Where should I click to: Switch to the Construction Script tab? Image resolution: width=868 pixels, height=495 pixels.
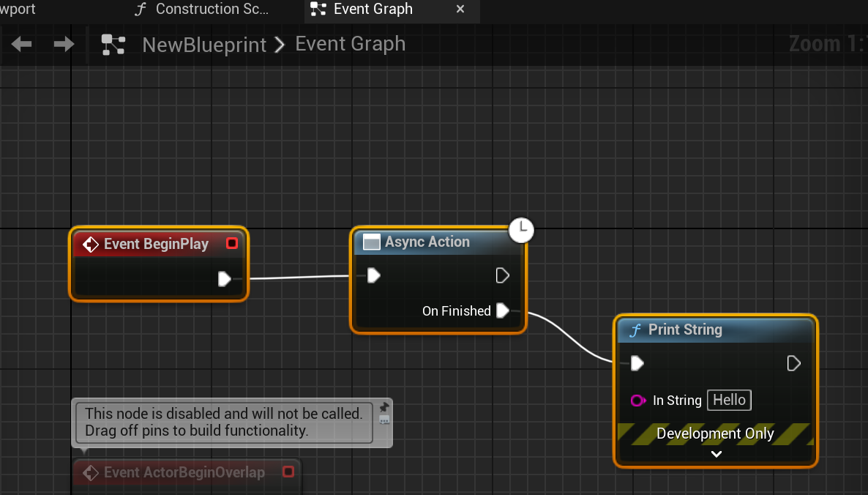pyautogui.click(x=212, y=10)
